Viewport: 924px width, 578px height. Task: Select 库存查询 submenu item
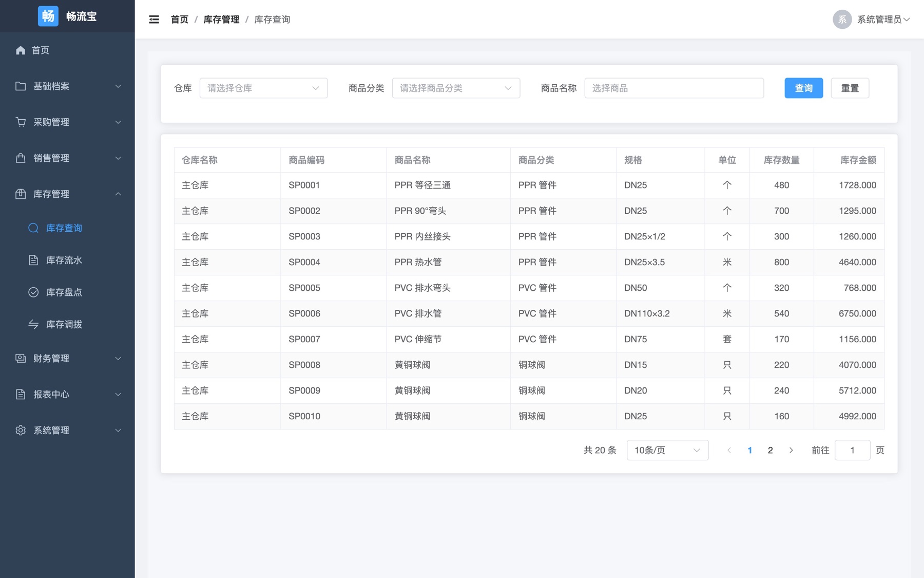click(67, 228)
